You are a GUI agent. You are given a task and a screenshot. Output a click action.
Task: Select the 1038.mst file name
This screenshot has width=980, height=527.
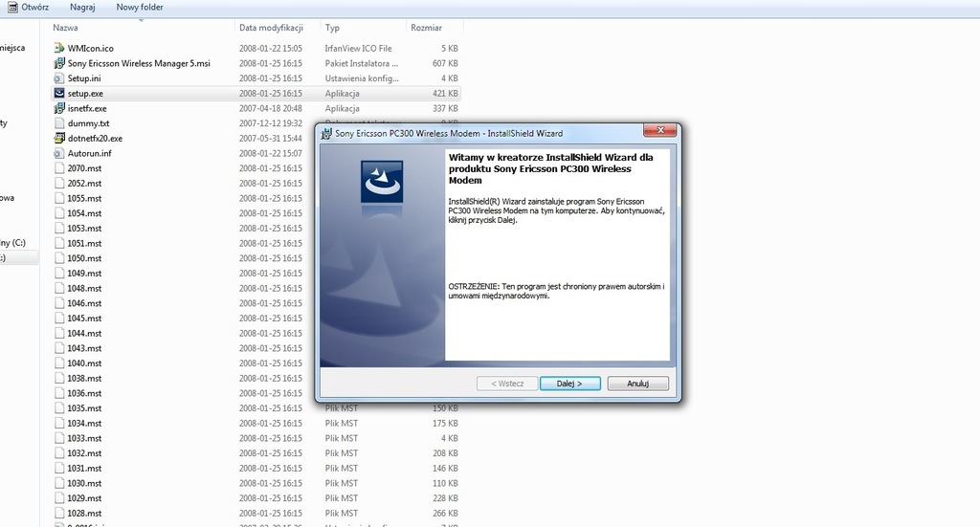tap(84, 378)
